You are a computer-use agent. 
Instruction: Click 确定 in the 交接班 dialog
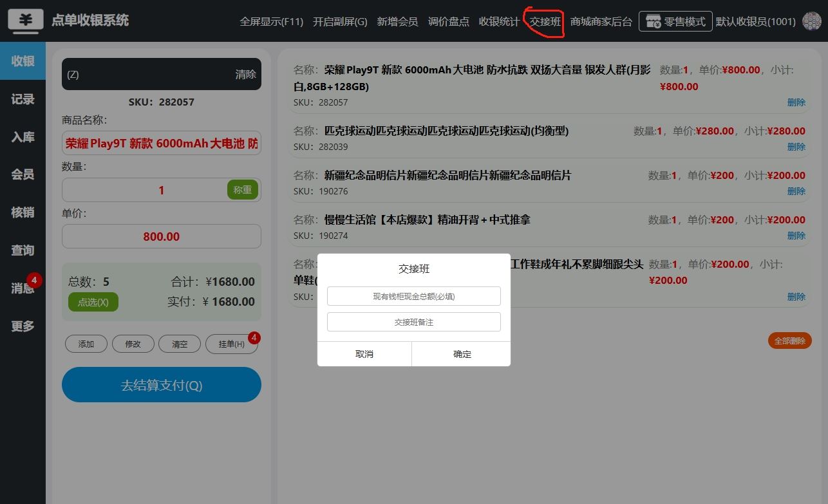click(x=462, y=354)
